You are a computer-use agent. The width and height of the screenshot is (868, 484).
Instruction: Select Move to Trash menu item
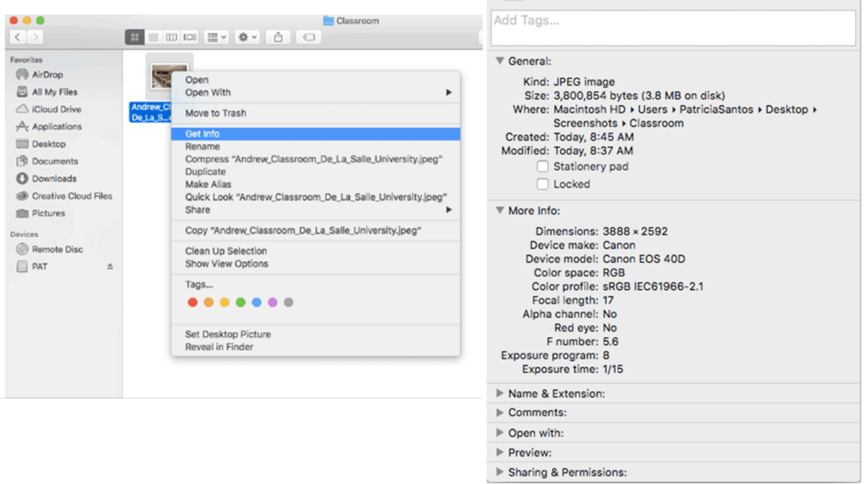(x=215, y=113)
